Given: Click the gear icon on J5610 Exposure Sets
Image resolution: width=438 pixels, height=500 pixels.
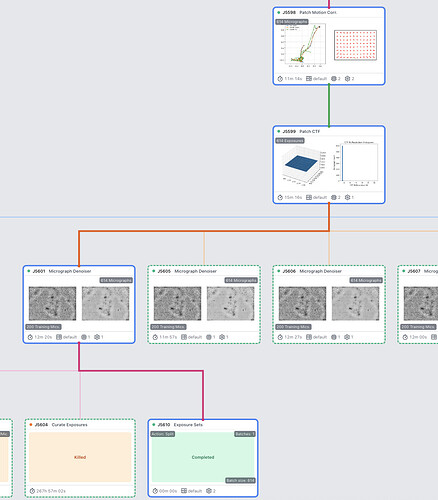Looking at the screenshot, I should 209,491.
